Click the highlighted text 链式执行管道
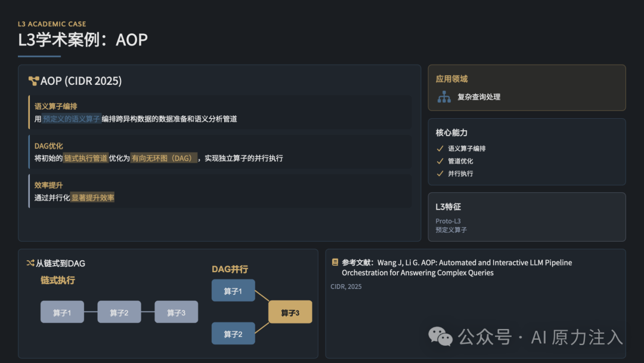The width and height of the screenshot is (644, 363). coord(86,158)
